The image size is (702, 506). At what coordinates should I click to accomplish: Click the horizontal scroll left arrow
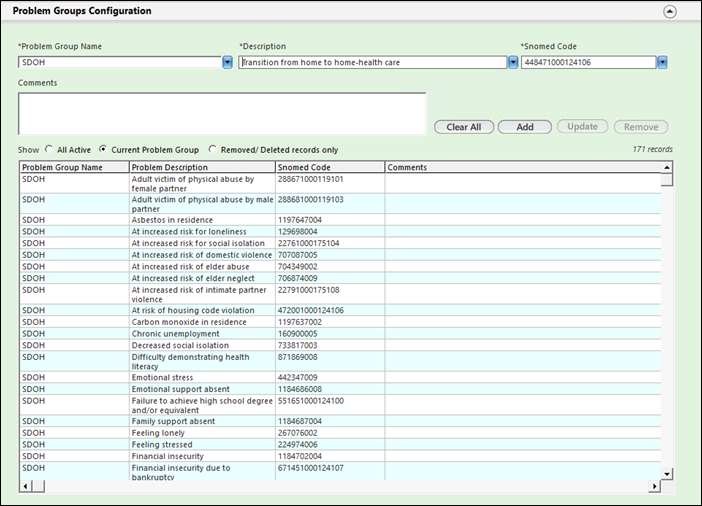(x=26, y=486)
